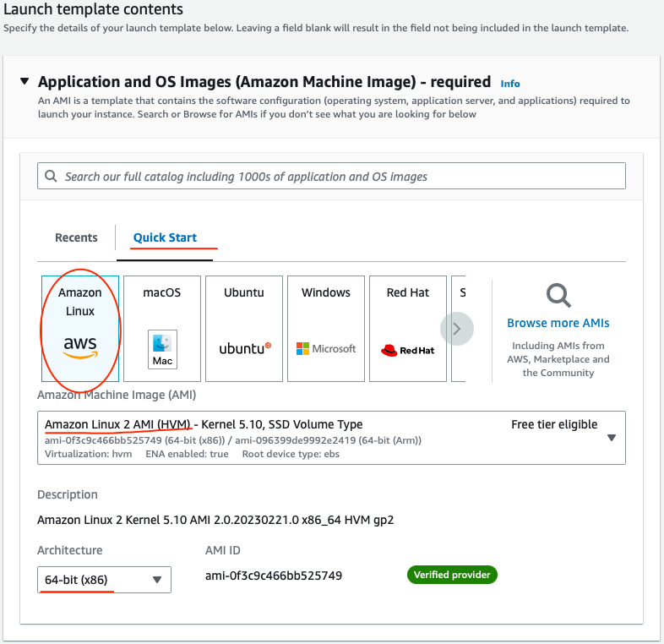Viewport: 664px width, 644px height.
Task: Open the Architecture 64-bit (x86) dropdown
Action: click(104, 580)
